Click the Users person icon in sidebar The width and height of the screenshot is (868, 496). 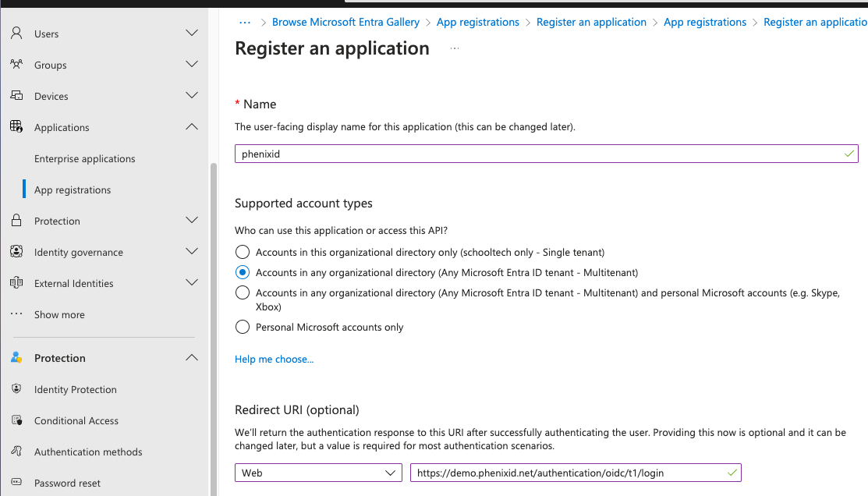coord(16,34)
